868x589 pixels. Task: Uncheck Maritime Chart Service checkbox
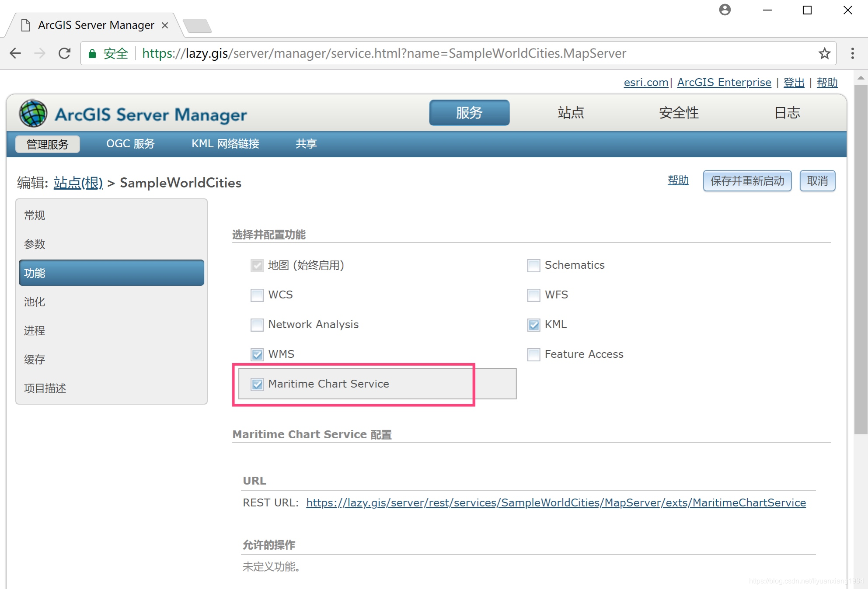click(x=257, y=384)
